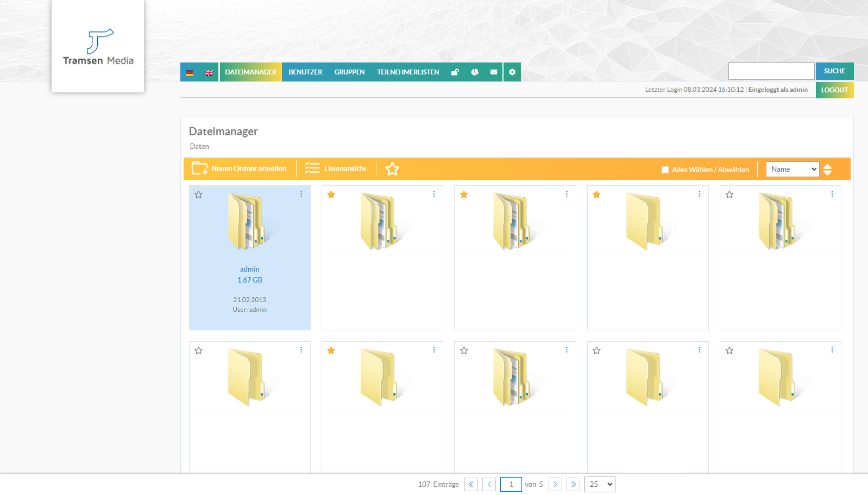Open settings via the gear icon
Screen dimensions: 868x495
click(x=512, y=72)
